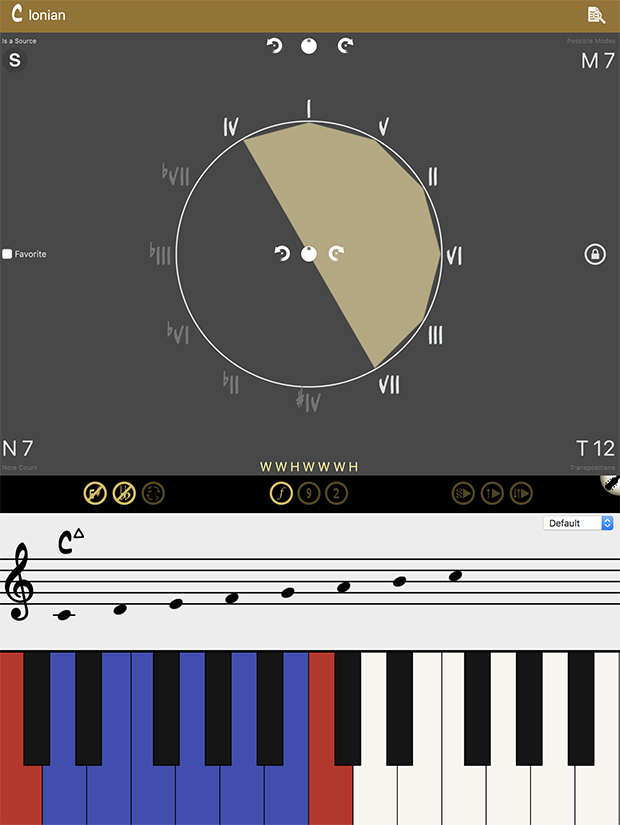Click the circular arrows icon in black bar
The width and height of the screenshot is (620, 825).
click(x=153, y=494)
